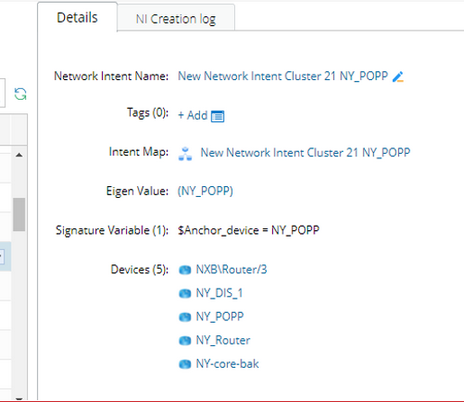Click the NY_DIS_1 device icon
The width and height of the screenshot is (464, 402).
coord(185,293)
